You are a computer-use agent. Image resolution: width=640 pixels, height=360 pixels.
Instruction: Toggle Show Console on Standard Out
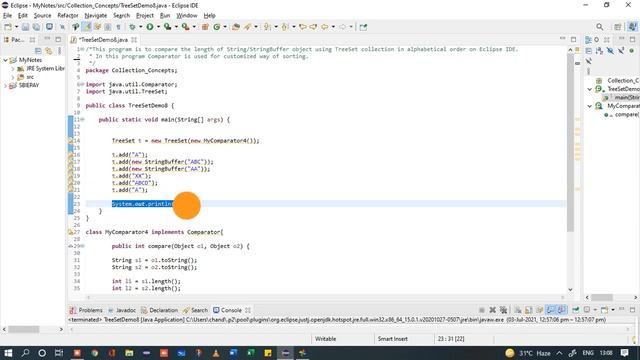click(551, 310)
